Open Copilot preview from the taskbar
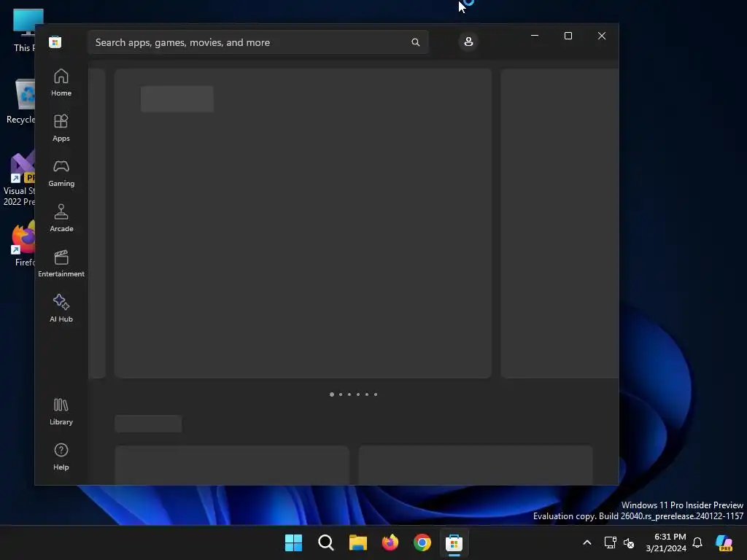Viewport: 747px width, 560px height. tap(724, 542)
